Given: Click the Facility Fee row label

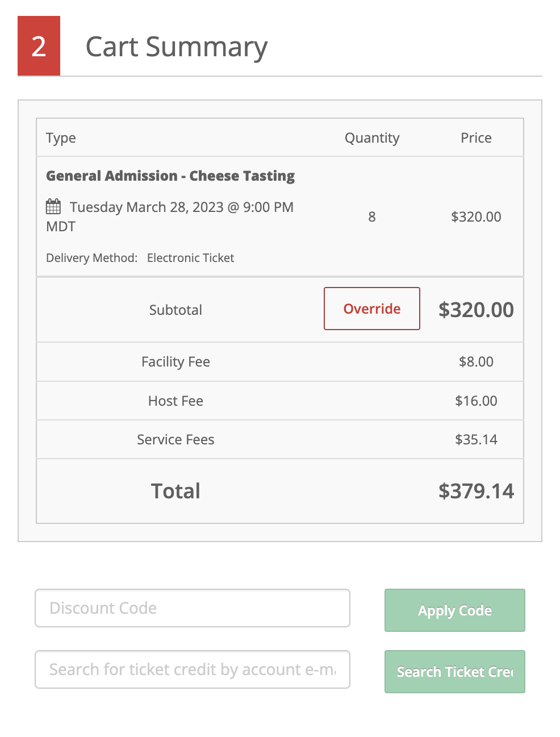Looking at the screenshot, I should [x=175, y=362].
